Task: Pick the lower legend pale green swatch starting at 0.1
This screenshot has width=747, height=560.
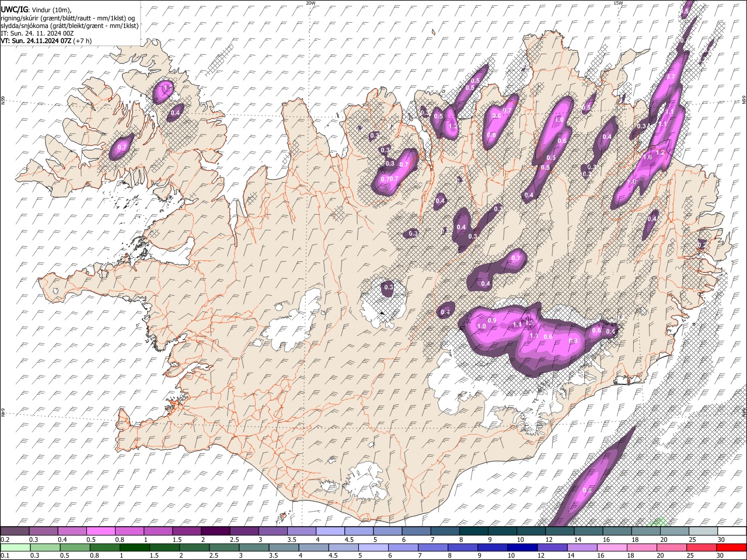Action: [15, 547]
